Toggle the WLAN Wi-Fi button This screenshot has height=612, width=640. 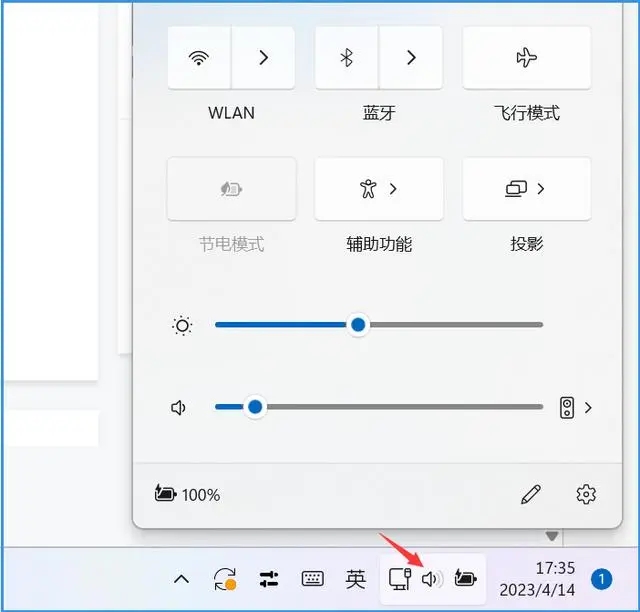(x=199, y=58)
